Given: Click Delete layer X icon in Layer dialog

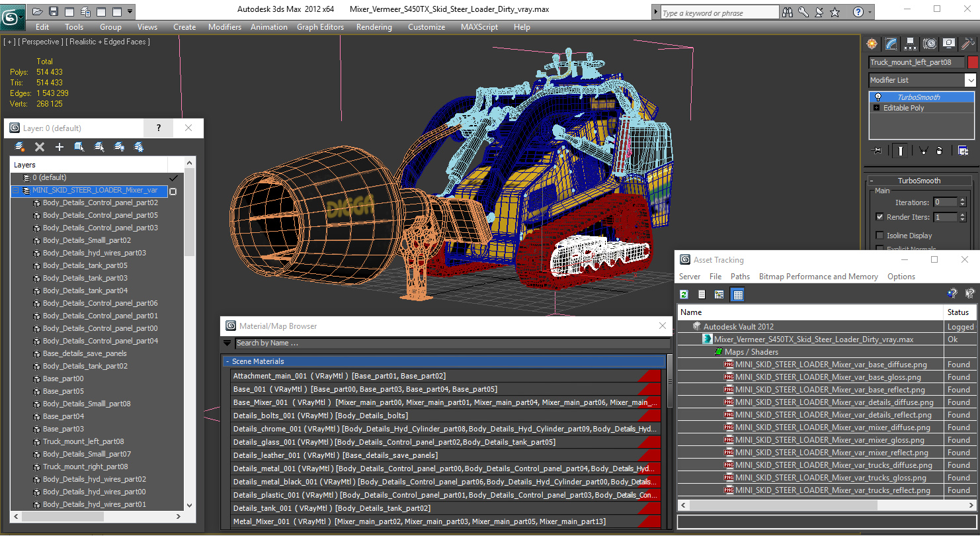Looking at the screenshot, I should click(x=40, y=147).
